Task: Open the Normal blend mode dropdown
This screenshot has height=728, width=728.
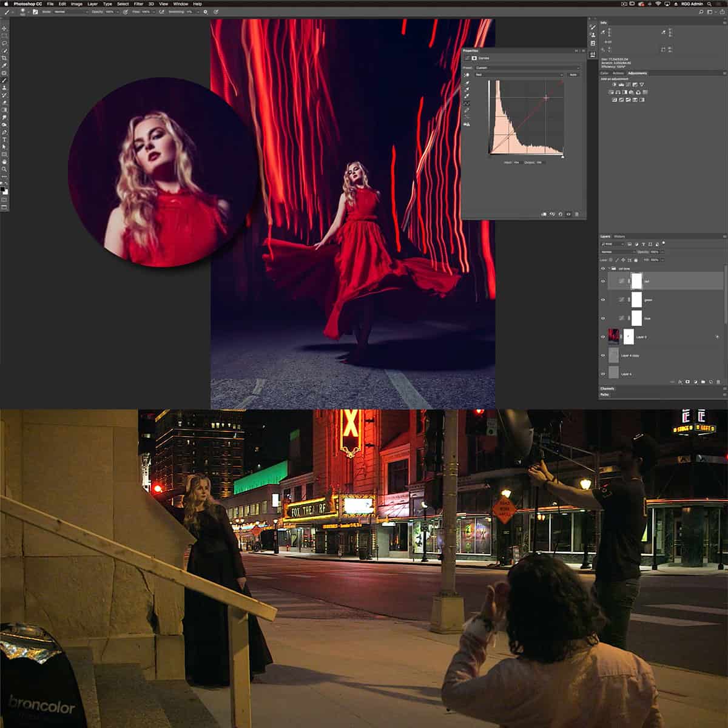Action: click(x=616, y=252)
